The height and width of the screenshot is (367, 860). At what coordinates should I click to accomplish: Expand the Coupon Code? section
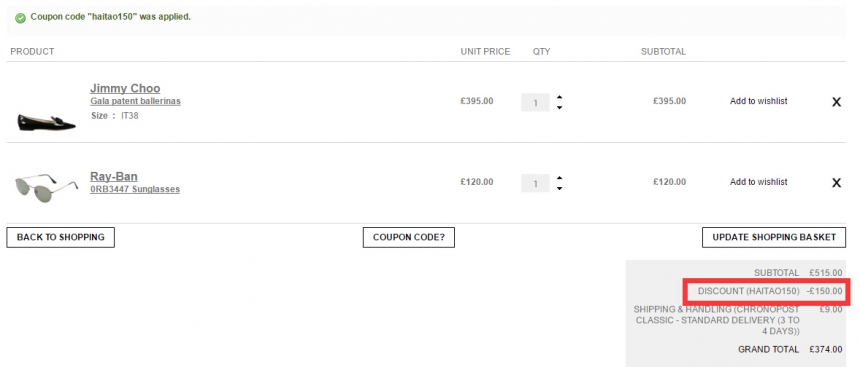coord(409,238)
